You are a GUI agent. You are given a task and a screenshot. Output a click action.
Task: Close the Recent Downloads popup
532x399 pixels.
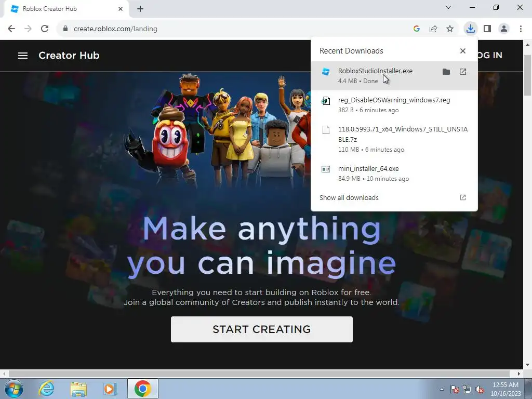(x=463, y=51)
